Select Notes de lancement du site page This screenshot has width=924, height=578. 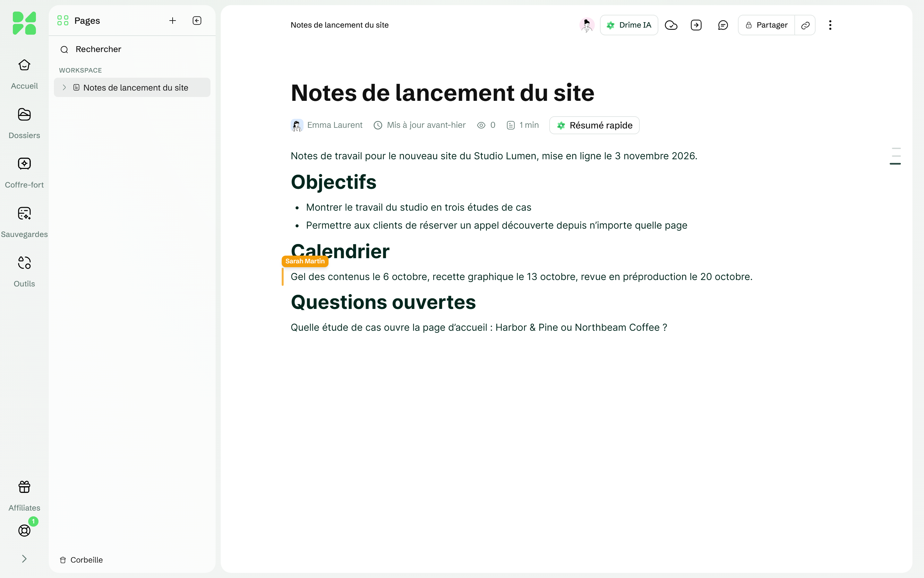(x=132, y=88)
